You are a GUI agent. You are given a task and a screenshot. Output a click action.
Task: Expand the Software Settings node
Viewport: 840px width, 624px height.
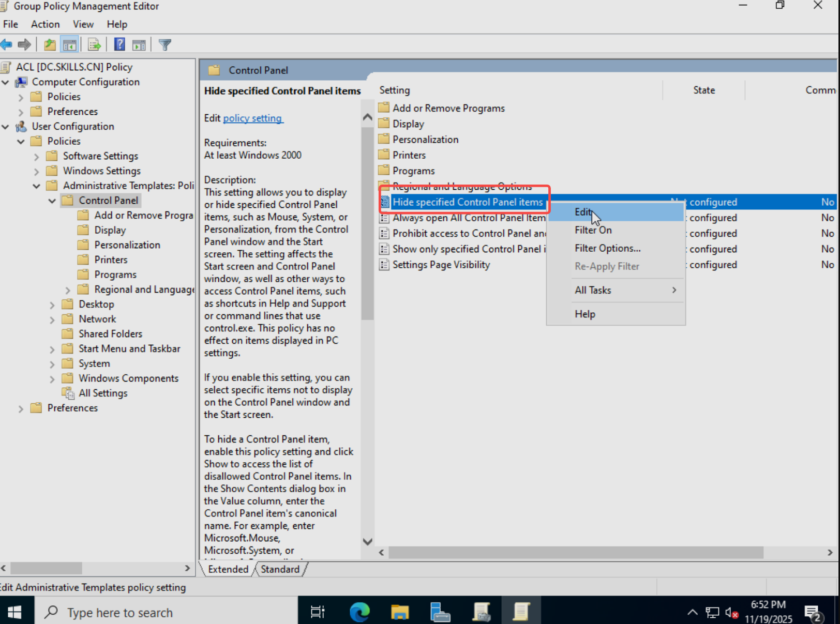click(36, 157)
